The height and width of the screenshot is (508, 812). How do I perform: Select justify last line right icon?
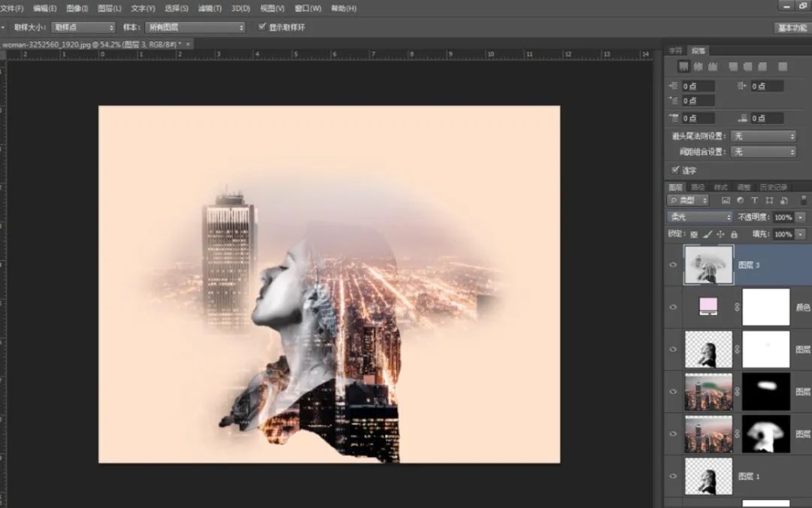pos(762,67)
